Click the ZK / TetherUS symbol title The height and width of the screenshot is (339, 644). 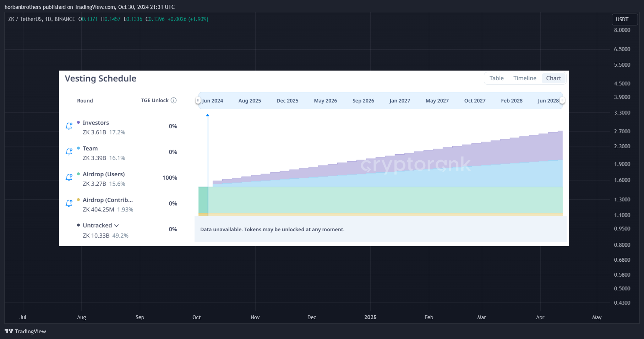[x=42, y=19]
